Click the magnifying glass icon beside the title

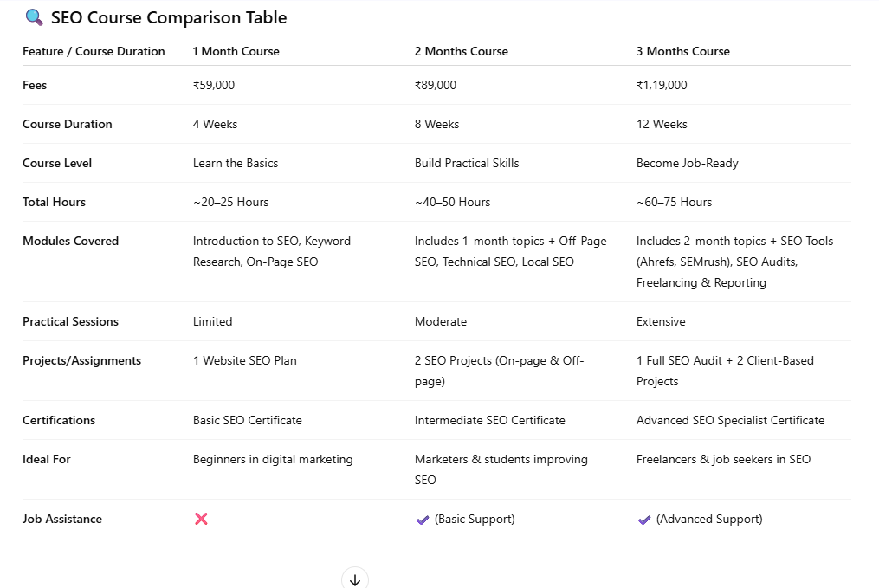point(35,17)
